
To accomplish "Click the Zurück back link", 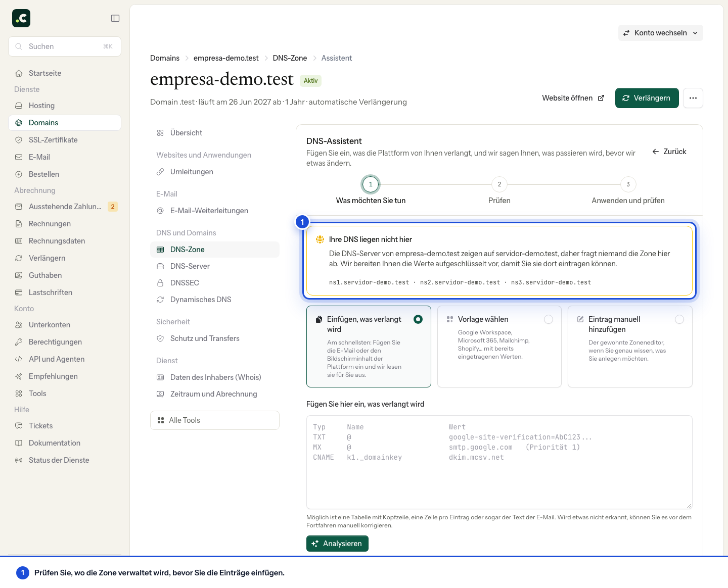I will (x=669, y=152).
